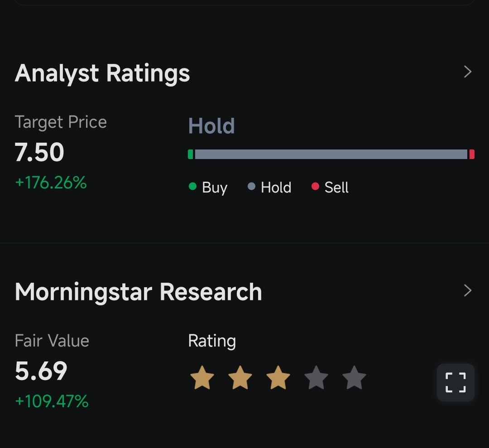Tap the 5.69 fair value figure
Image resolution: width=489 pixels, height=448 pixels.
pyautogui.click(x=41, y=371)
